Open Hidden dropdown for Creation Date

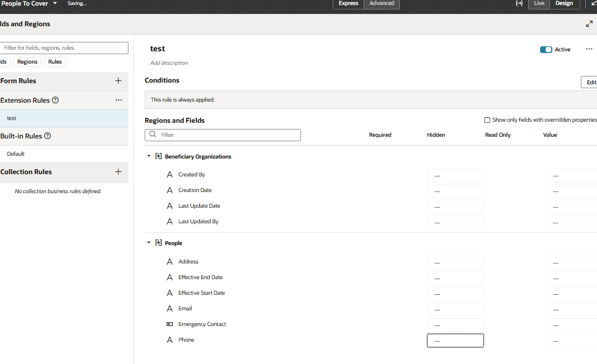tap(455, 191)
